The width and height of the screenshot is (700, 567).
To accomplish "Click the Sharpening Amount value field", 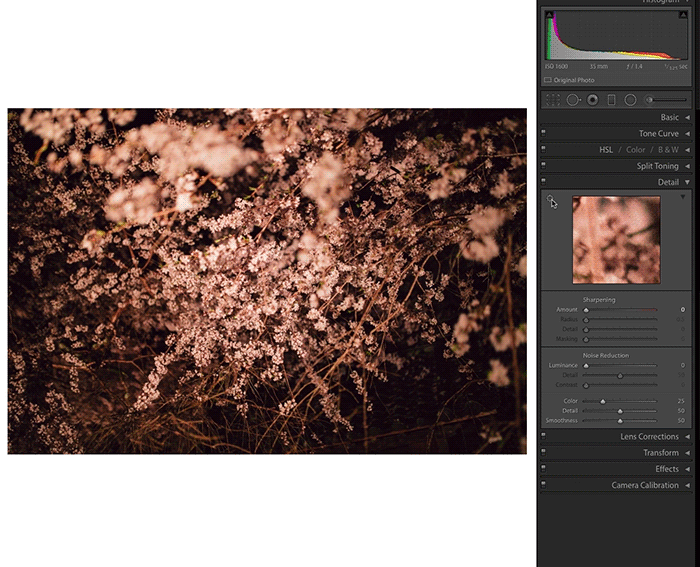I will (x=683, y=309).
